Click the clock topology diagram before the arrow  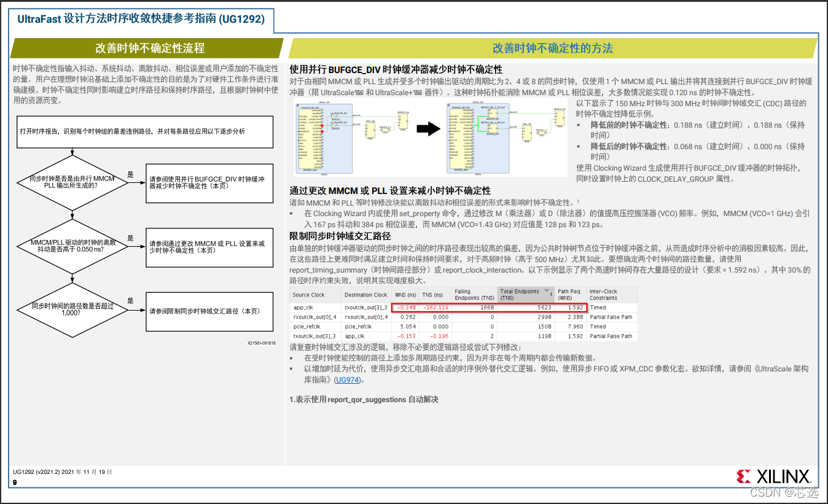coord(352,137)
